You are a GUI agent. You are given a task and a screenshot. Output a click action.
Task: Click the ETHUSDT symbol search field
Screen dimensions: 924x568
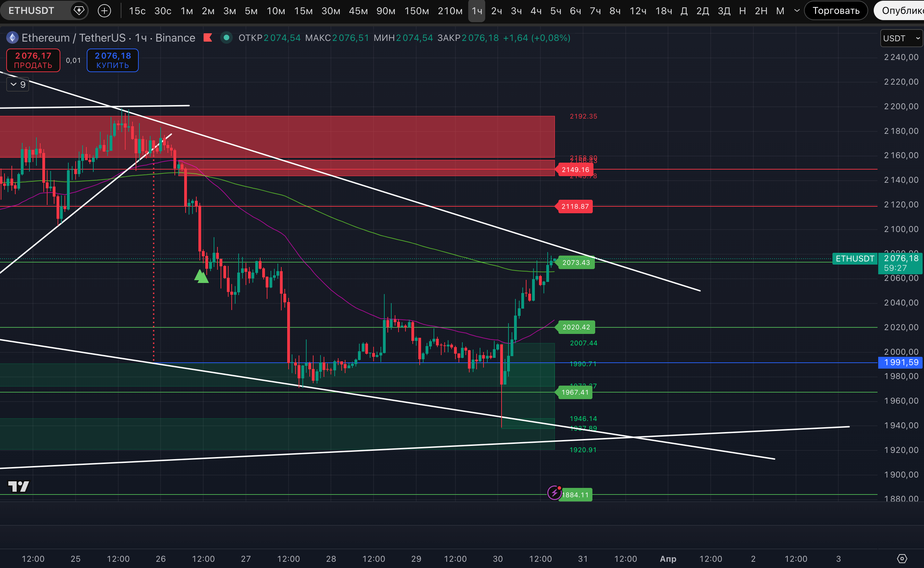click(x=32, y=10)
